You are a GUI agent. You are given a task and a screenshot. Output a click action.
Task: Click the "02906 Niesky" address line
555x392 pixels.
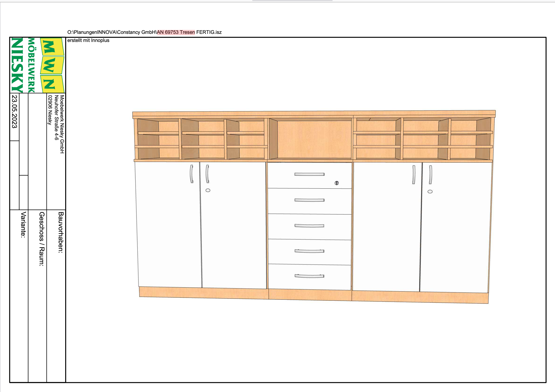coord(50,110)
